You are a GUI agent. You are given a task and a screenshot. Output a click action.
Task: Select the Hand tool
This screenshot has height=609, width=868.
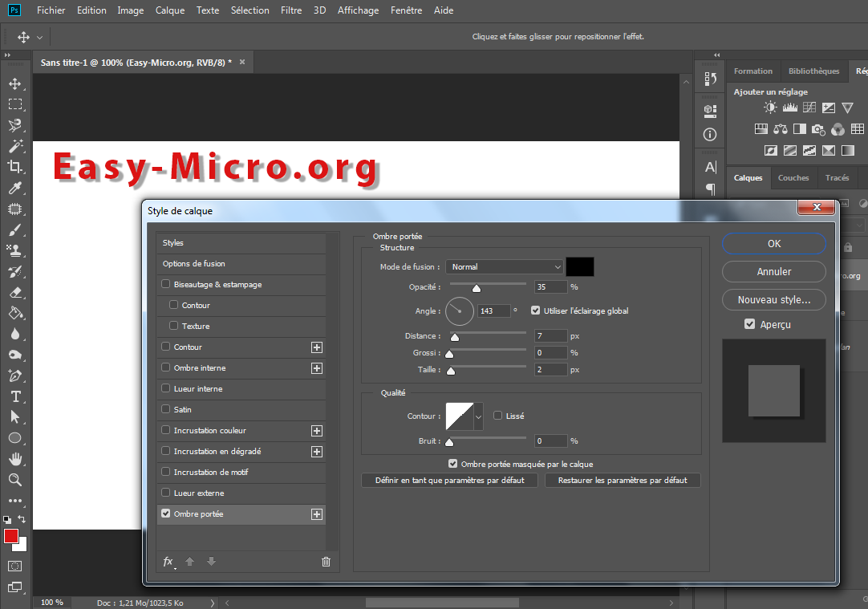pyautogui.click(x=15, y=459)
